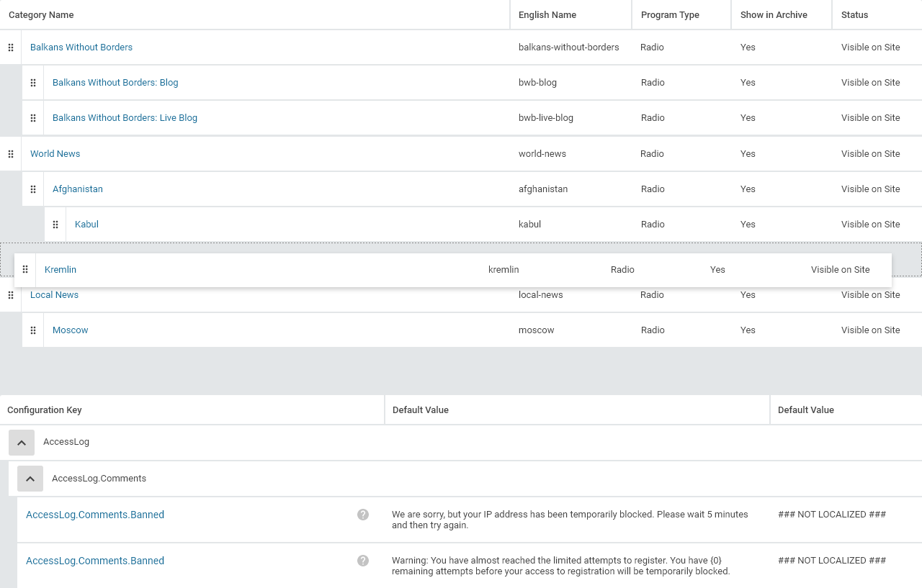Click NOT LOCALIZED value in registration warning row

(832, 561)
